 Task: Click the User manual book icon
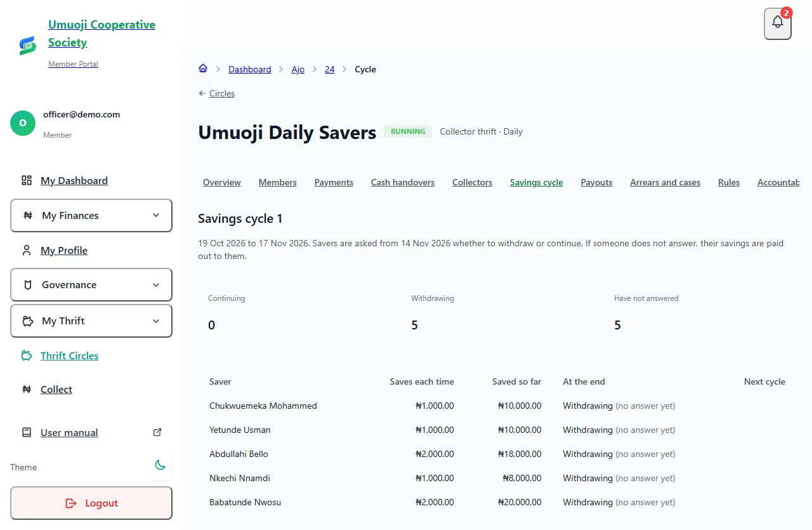pyautogui.click(x=27, y=432)
